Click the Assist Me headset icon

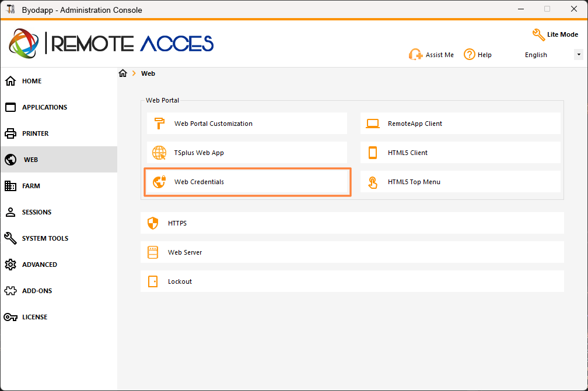415,55
